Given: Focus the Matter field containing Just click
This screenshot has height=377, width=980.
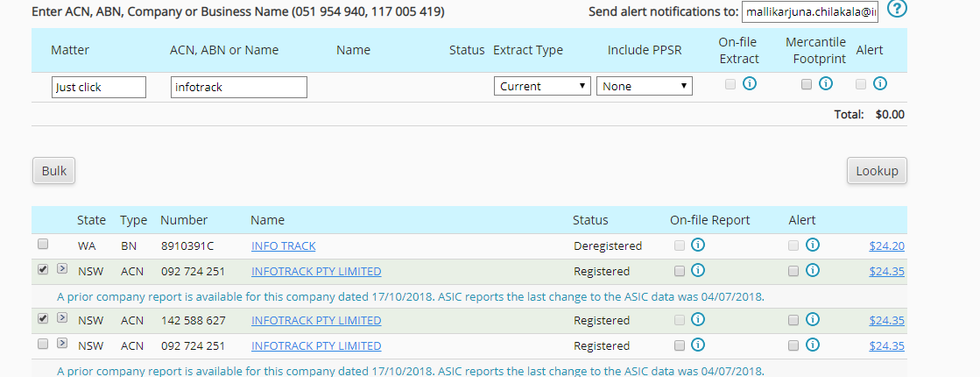Looking at the screenshot, I should pos(99,87).
